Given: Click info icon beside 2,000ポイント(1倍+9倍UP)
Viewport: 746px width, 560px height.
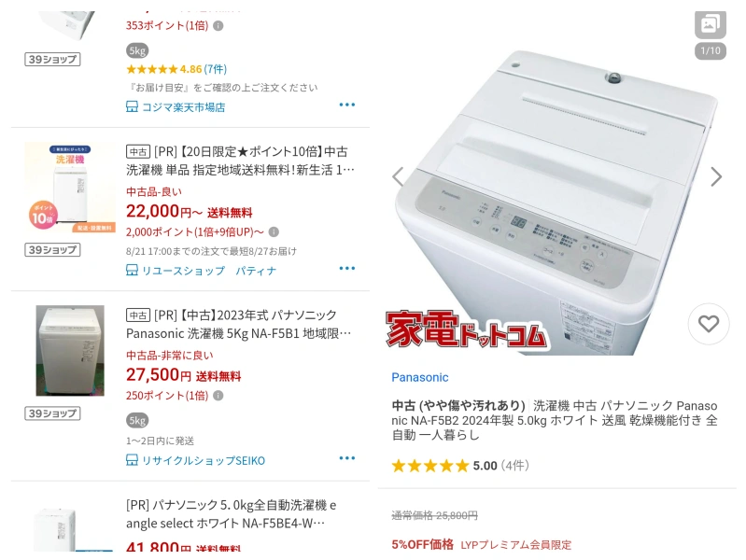Looking at the screenshot, I should (x=274, y=232).
